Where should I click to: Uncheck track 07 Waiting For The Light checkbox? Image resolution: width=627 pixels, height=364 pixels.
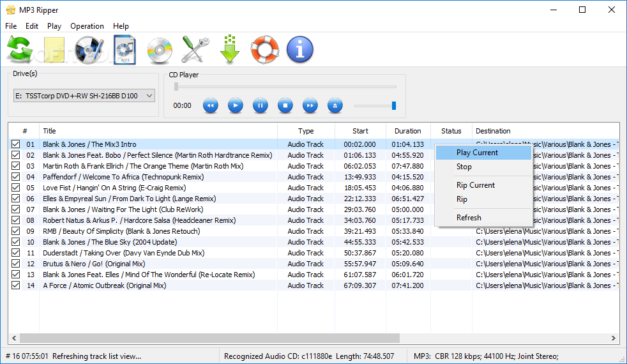pos(15,209)
